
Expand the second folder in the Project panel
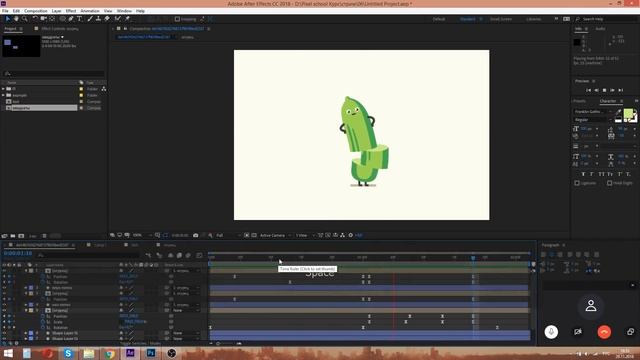(3, 95)
